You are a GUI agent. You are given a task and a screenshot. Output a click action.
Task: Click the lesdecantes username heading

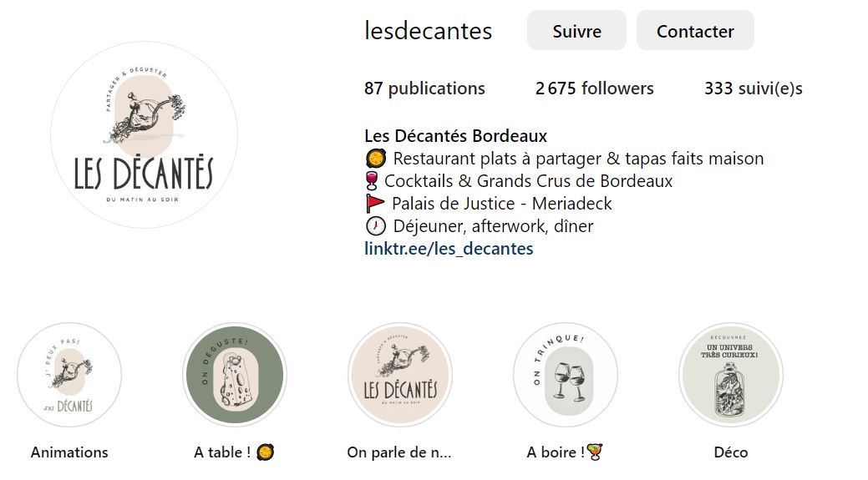[x=428, y=31]
